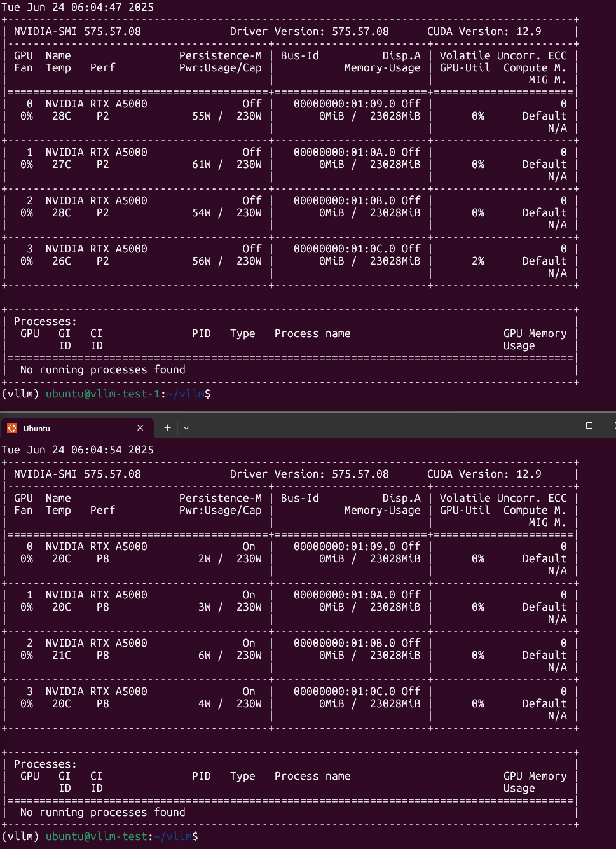Click bus ID '00000000:01:0C.0' in the lower vllm-test terminal
Screen dimensions: 616x849
pyautogui.click(x=345, y=691)
